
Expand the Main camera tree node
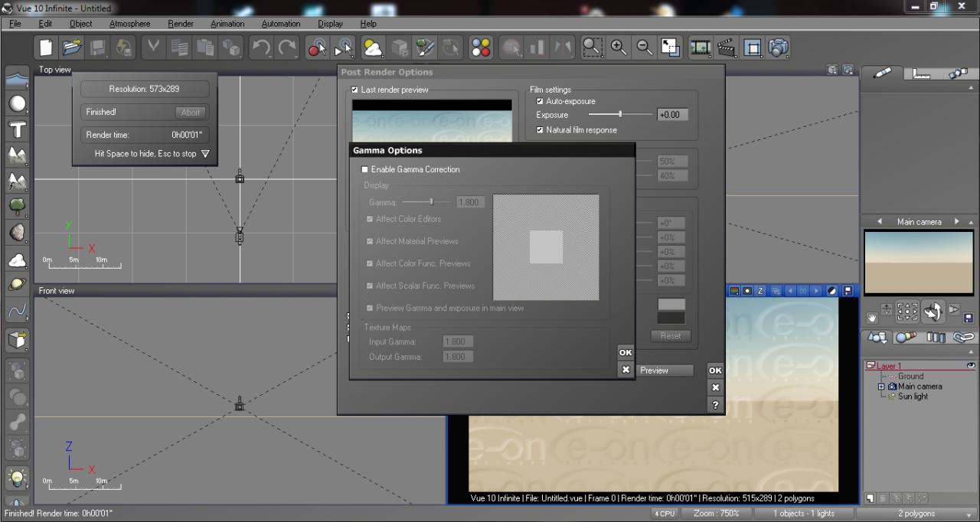[881, 387]
